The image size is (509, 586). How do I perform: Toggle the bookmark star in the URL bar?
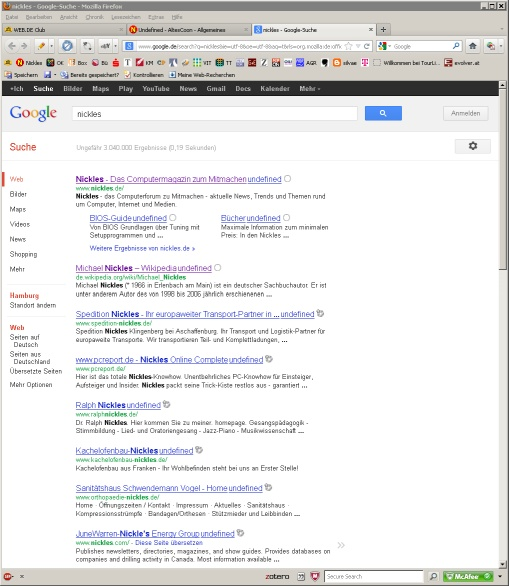point(348,46)
